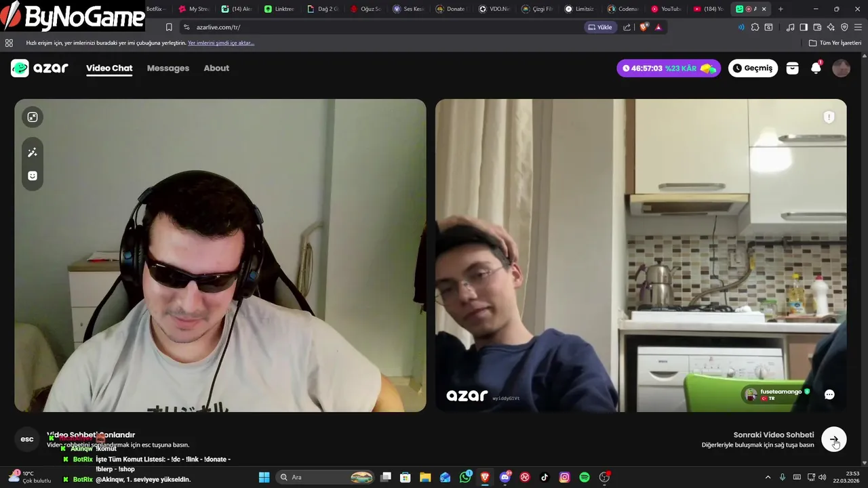868x488 pixels.
Task: Open the Azar logo home link
Action: coord(39,68)
